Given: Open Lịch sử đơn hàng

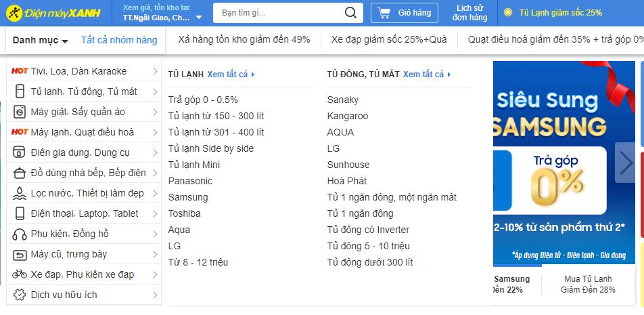Looking at the screenshot, I should pos(470,13).
